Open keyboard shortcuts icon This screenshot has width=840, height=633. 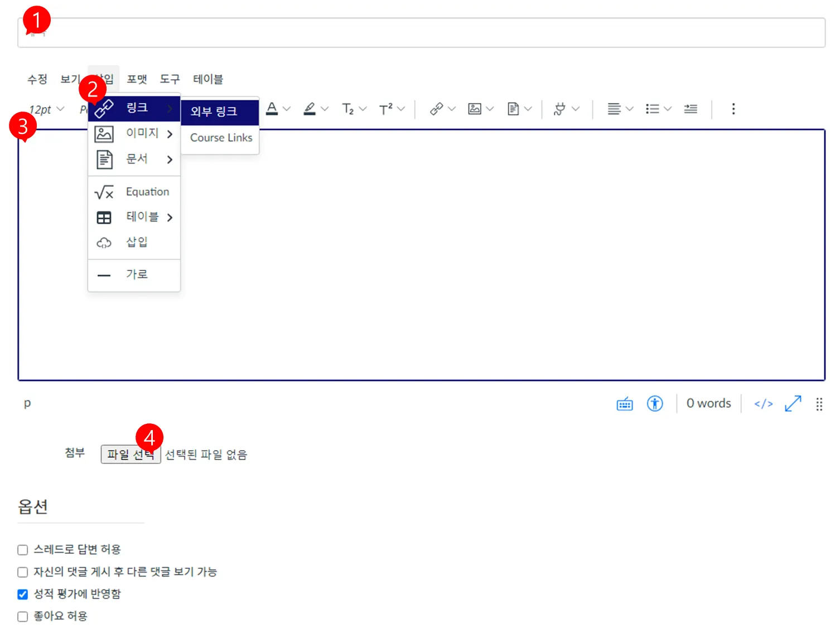625,404
